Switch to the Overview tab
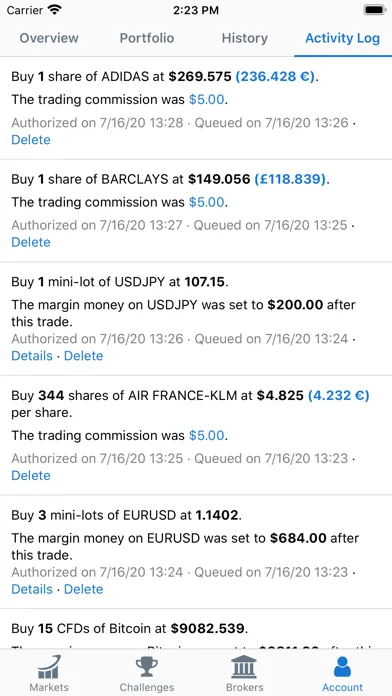 point(49,38)
